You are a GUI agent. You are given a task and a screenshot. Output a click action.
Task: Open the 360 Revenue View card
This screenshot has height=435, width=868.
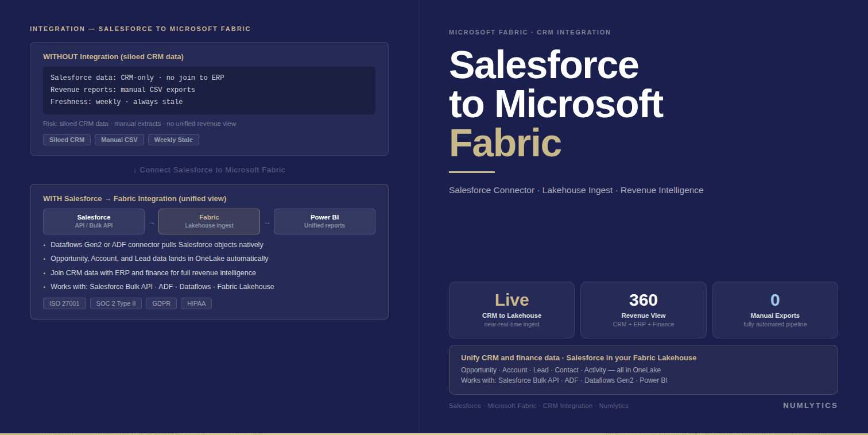(x=644, y=310)
